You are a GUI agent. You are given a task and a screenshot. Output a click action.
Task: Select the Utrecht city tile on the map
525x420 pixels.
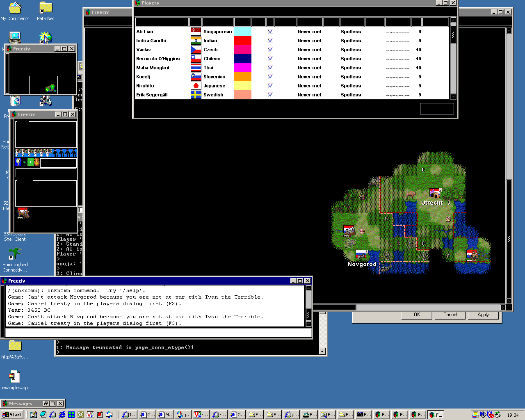click(x=435, y=193)
